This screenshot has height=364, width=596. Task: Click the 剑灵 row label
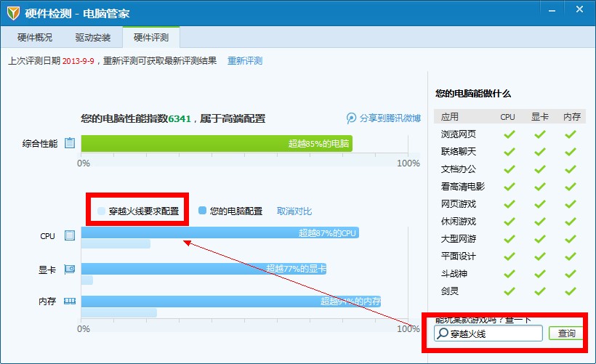pos(450,291)
